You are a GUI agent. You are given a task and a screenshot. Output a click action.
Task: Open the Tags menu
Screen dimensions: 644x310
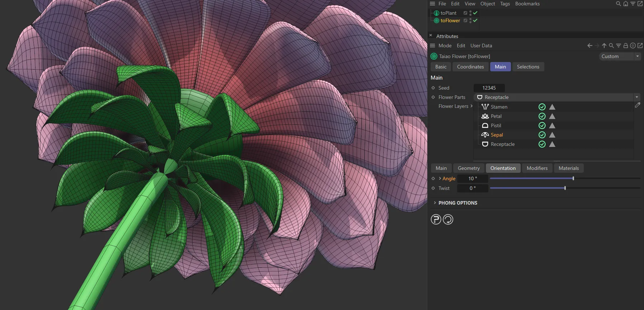pyautogui.click(x=505, y=4)
